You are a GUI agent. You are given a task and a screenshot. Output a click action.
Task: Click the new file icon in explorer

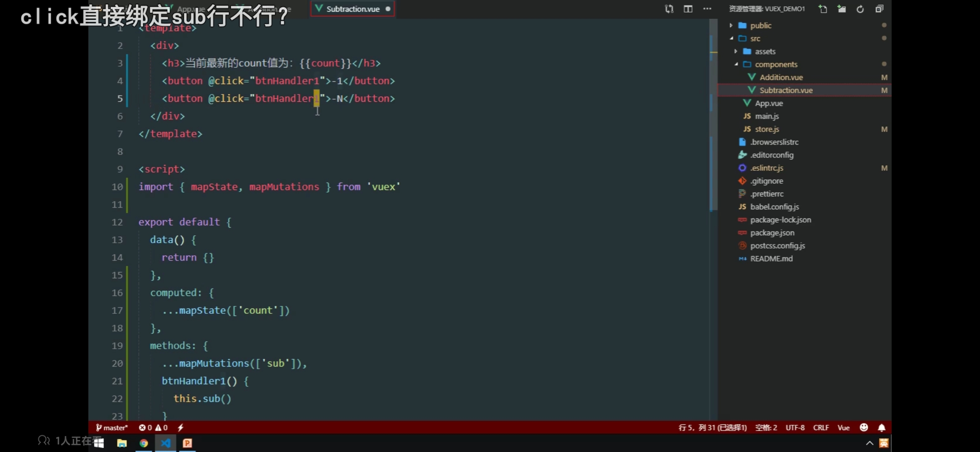823,9
